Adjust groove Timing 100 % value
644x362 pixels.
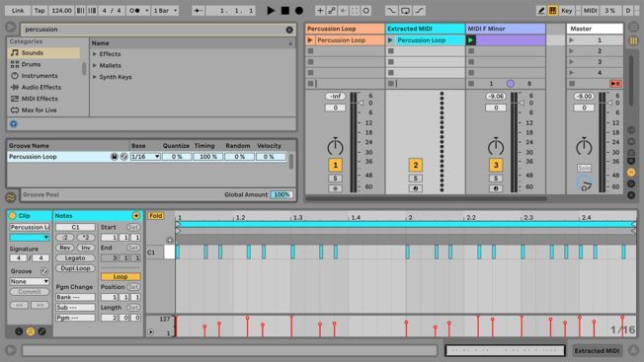click(207, 157)
